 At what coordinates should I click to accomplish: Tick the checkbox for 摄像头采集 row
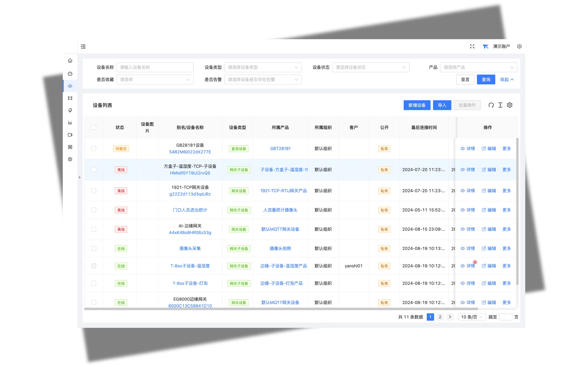point(94,248)
